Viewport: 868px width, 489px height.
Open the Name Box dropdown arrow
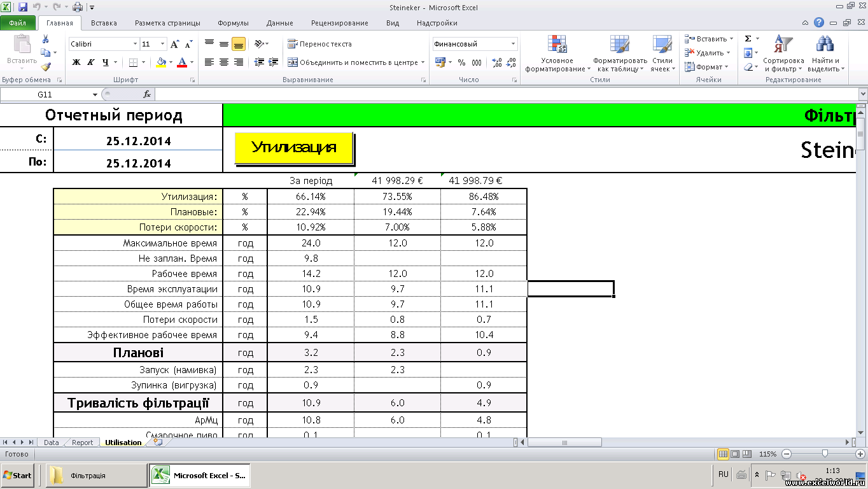[x=95, y=94]
